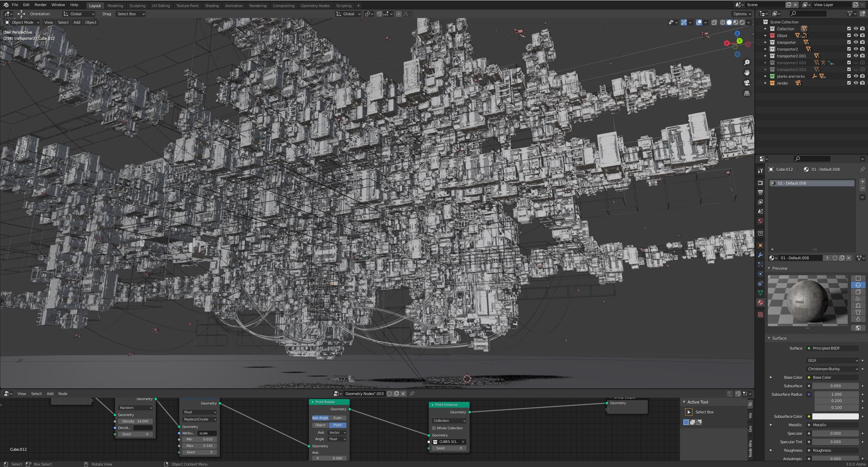Toggle the camera view gizmo icon
Image resolution: width=868 pixels, height=467 pixels.
pyautogui.click(x=747, y=83)
